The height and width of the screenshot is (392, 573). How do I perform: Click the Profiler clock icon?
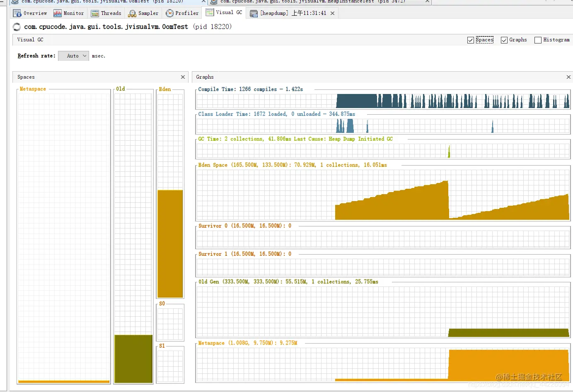tap(169, 13)
